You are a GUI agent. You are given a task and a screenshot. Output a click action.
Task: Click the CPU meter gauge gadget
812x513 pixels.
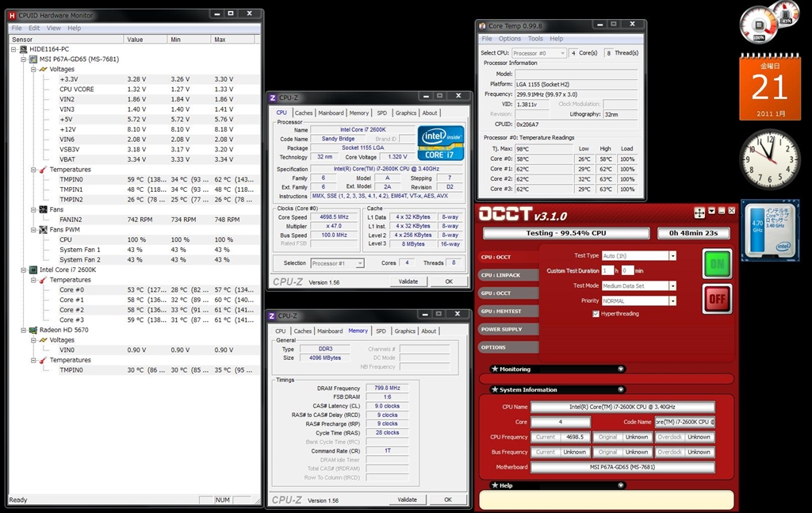(758, 25)
